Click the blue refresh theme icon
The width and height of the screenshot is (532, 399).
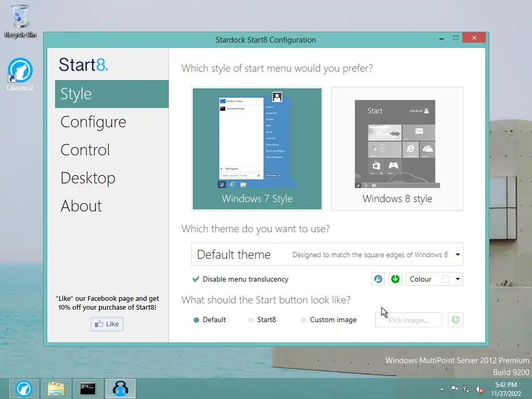click(378, 279)
